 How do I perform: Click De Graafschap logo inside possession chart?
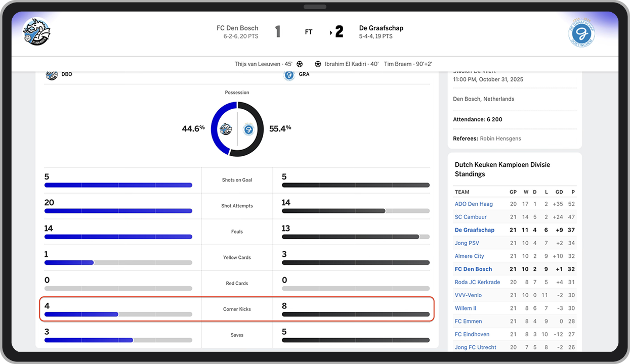pos(248,129)
